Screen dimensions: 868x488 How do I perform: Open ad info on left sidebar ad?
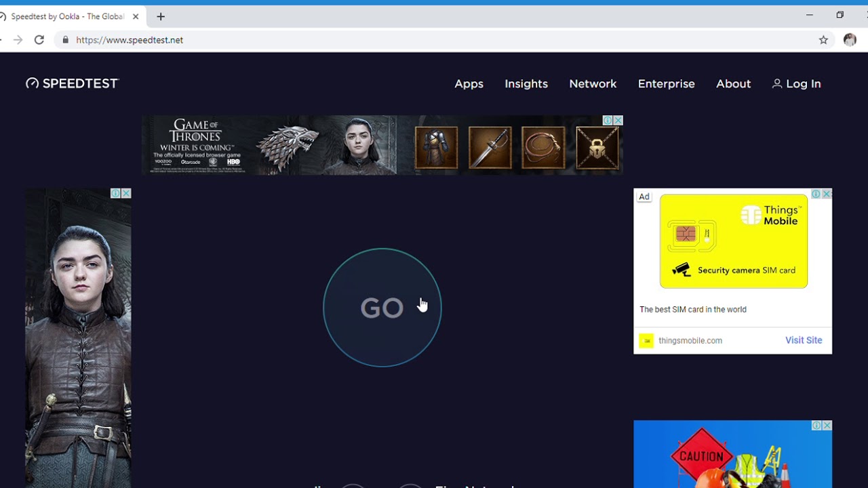116,193
